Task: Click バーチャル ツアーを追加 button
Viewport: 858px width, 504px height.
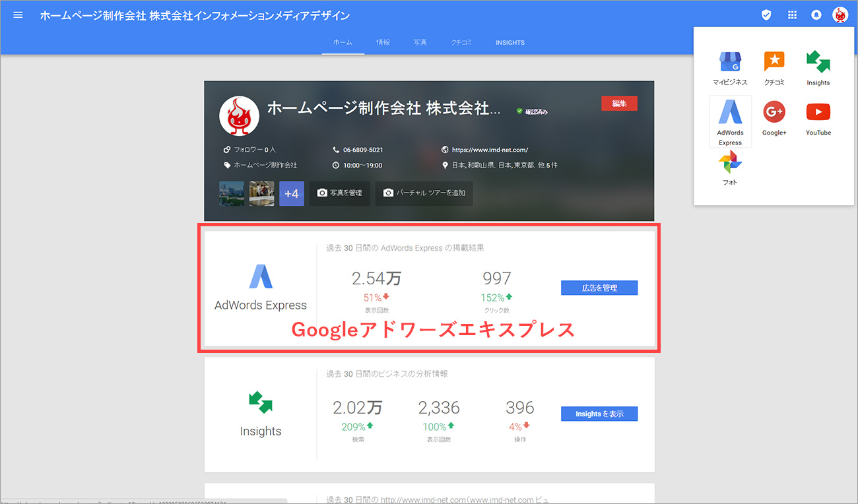Action: [x=424, y=193]
